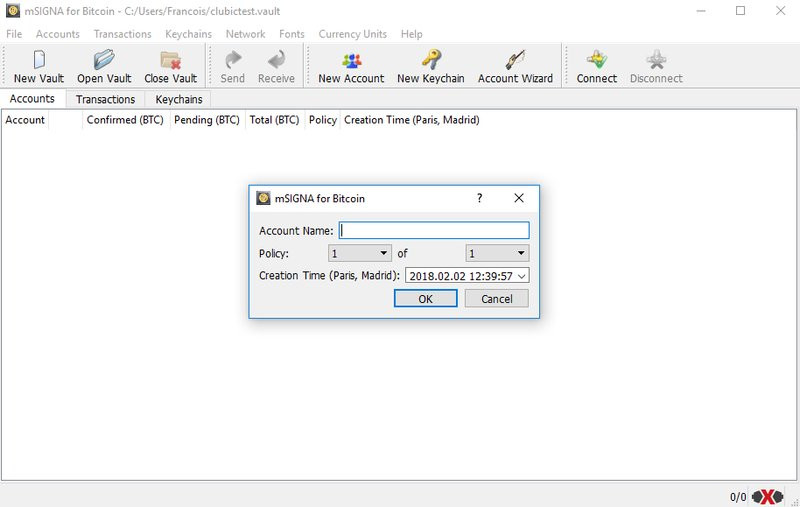800x507 pixels.
Task: Click the Receive arrow icon
Action: pyautogui.click(x=277, y=60)
